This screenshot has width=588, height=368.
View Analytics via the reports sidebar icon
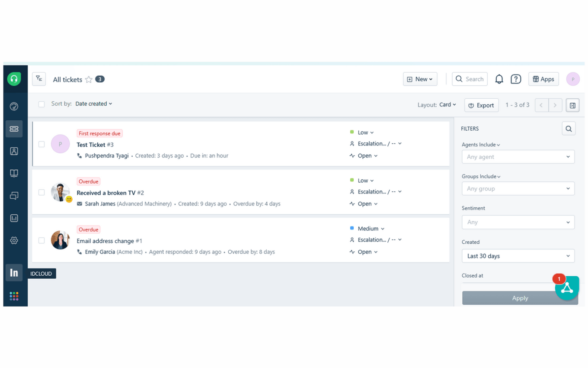tap(14, 218)
